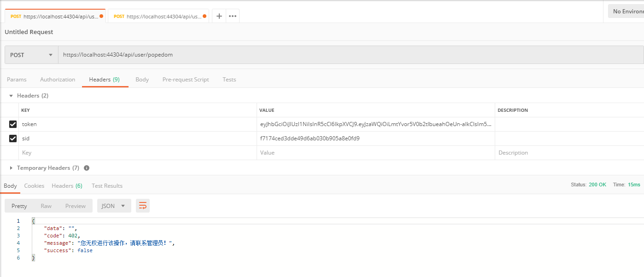644x277 pixels.
Task: Open the Pre-request Script tab
Action: 186,80
